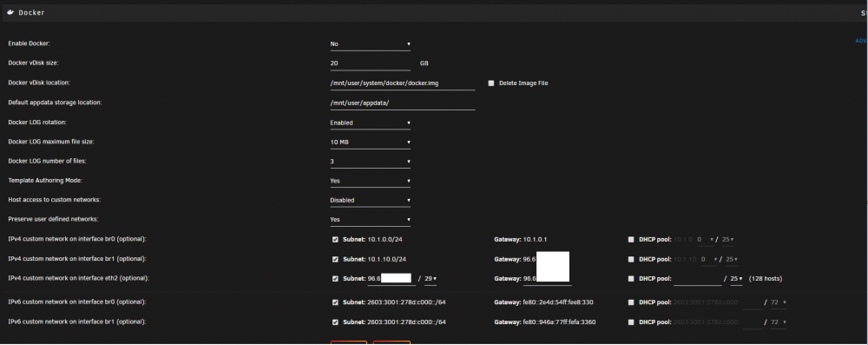Uncheck the IPv4 eth2 Subnet checkbox
The width and height of the screenshot is (868, 345).
click(x=335, y=278)
